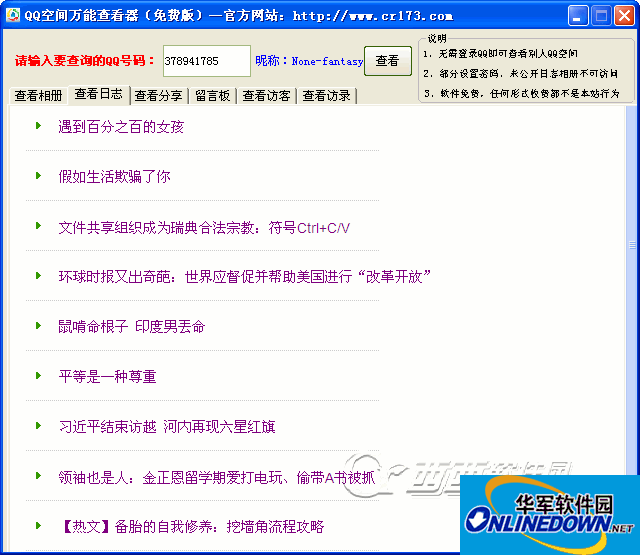Image resolution: width=640 pixels, height=555 pixels.
Task: Click green arrow beside 平等是一种尊重
Action: 38,375
